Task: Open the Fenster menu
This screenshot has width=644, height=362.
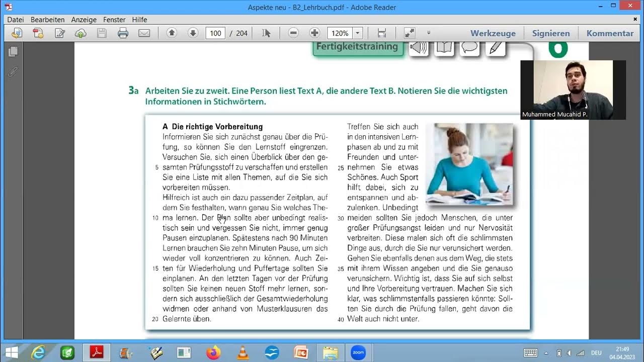Action: click(x=114, y=20)
